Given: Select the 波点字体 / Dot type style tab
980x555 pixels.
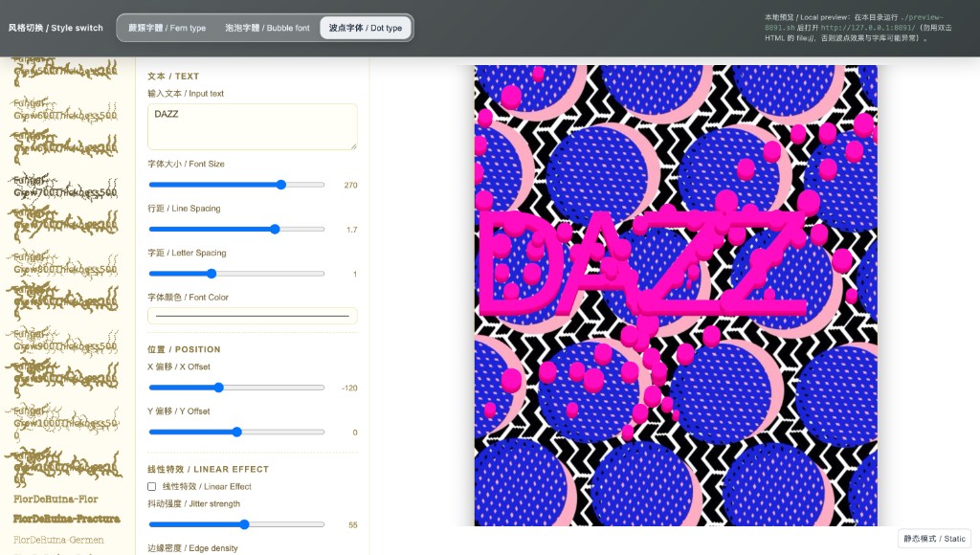Looking at the screenshot, I should tap(366, 28).
